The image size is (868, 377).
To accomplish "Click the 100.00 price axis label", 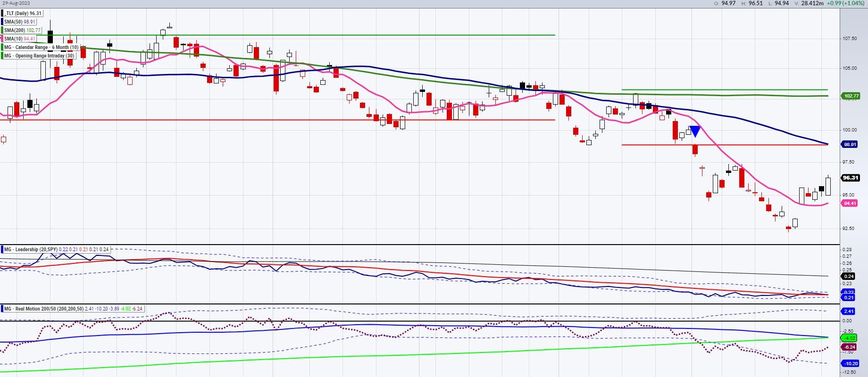I will (850, 130).
